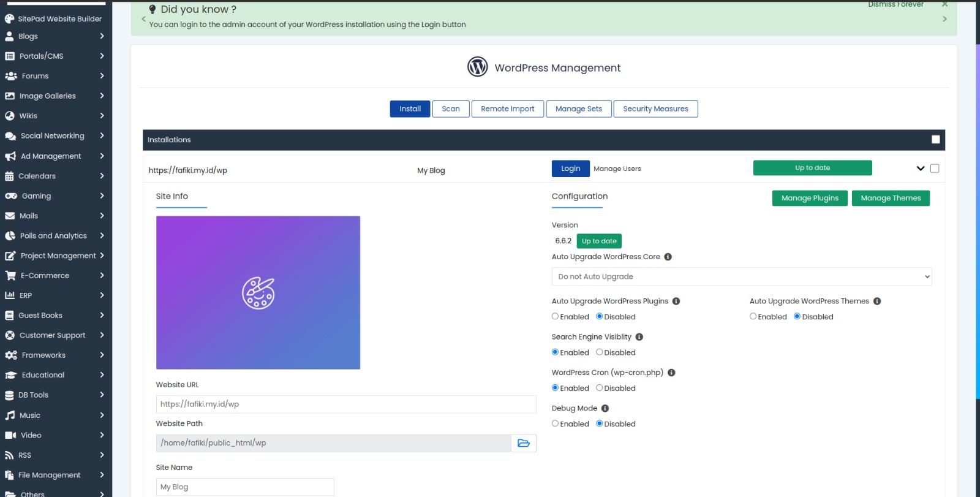Click the wide Up to date button
Viewport: 980px width, 497px height.
[x=813, y=168]
